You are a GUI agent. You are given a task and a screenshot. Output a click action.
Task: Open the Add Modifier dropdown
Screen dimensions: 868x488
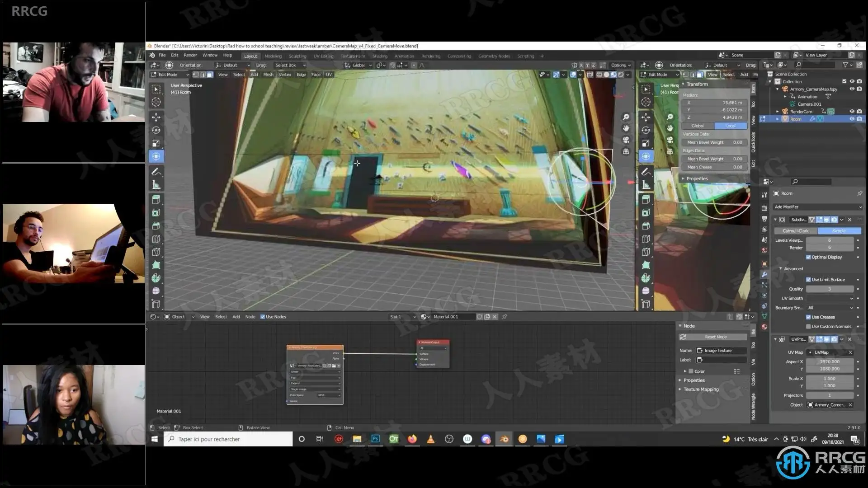pos(817,207)
